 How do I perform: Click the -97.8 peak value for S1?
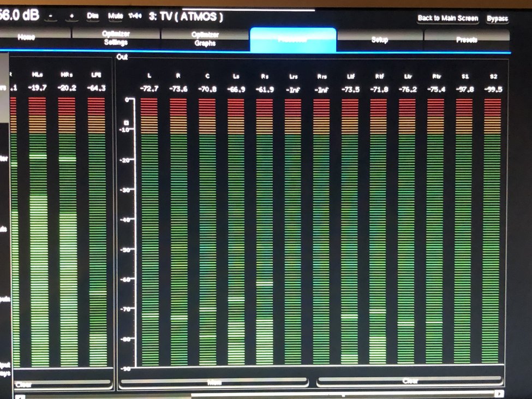[465, 90]
